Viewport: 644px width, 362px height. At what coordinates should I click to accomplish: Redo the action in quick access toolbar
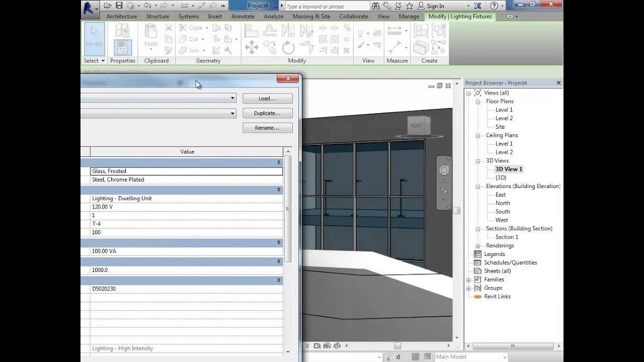pos(164,6)
